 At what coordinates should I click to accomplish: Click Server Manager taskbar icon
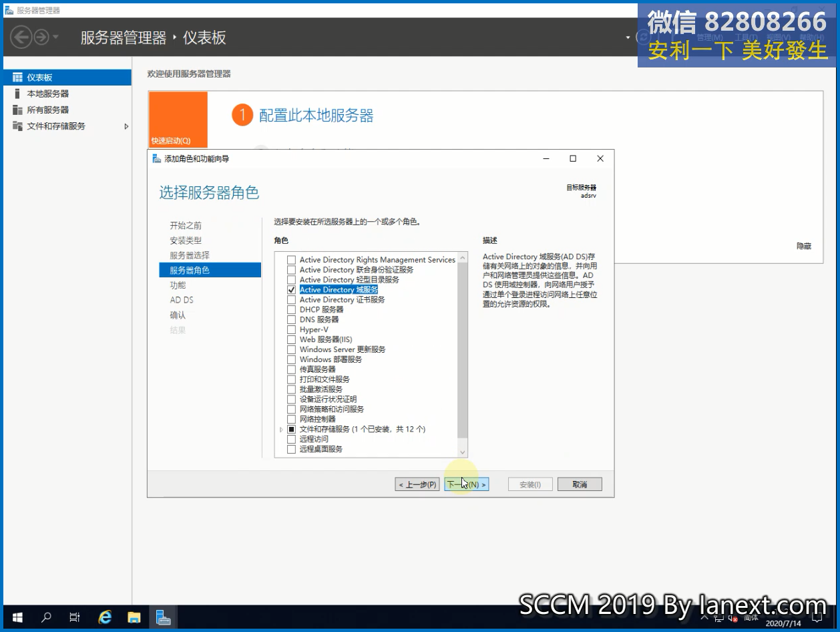coord(164,617)
